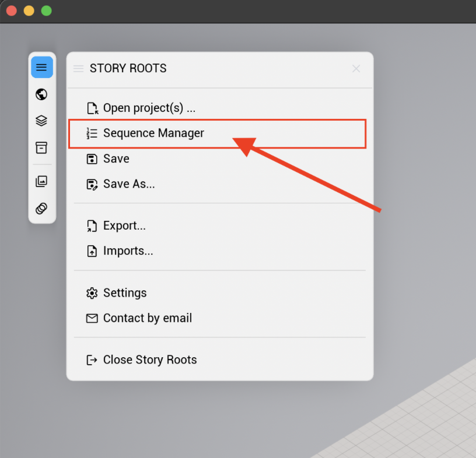The image size is (476, 458).
Task: Click the envelope email icon
Action: click(92, 318)
